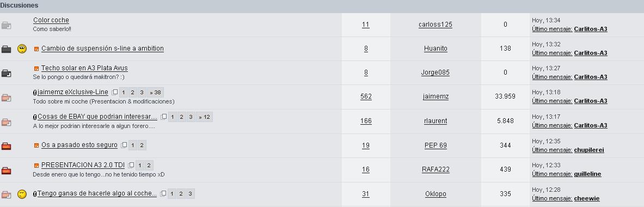
Task: Go to last message by cheewie
Action: click(586, 198)
